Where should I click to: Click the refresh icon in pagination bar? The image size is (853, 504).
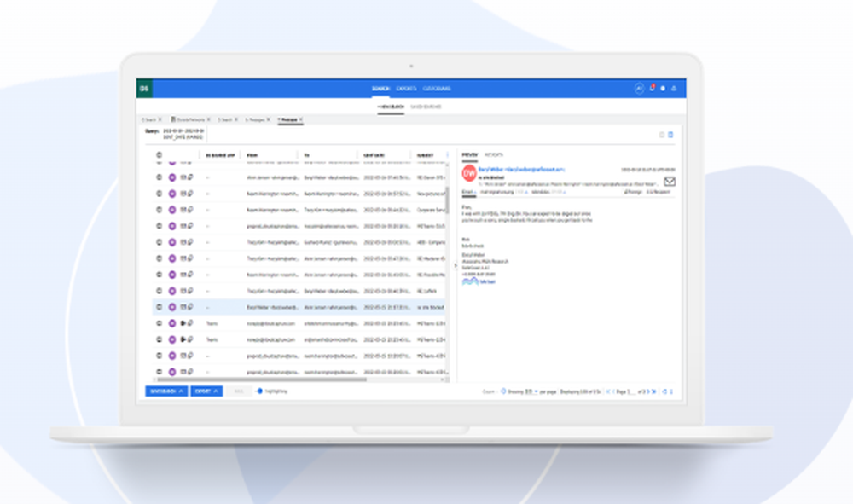(x=664, y=391)
